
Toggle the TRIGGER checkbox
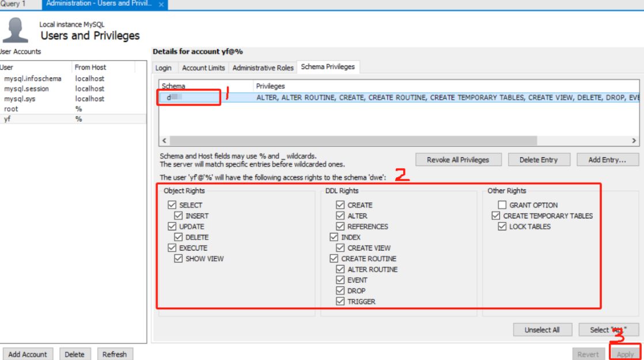tap(340, 301)
